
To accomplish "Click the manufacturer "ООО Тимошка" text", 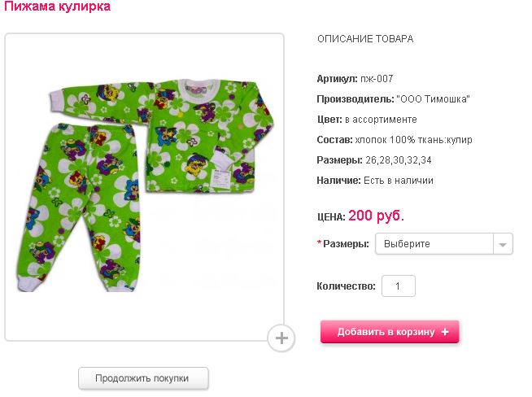I will pyautogui.click(x=434, y=99).
